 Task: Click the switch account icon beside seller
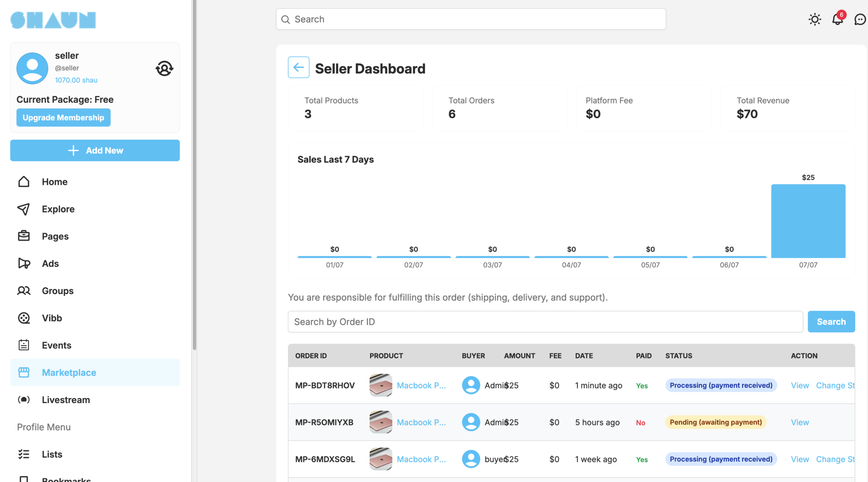click(x=164, y=68)
